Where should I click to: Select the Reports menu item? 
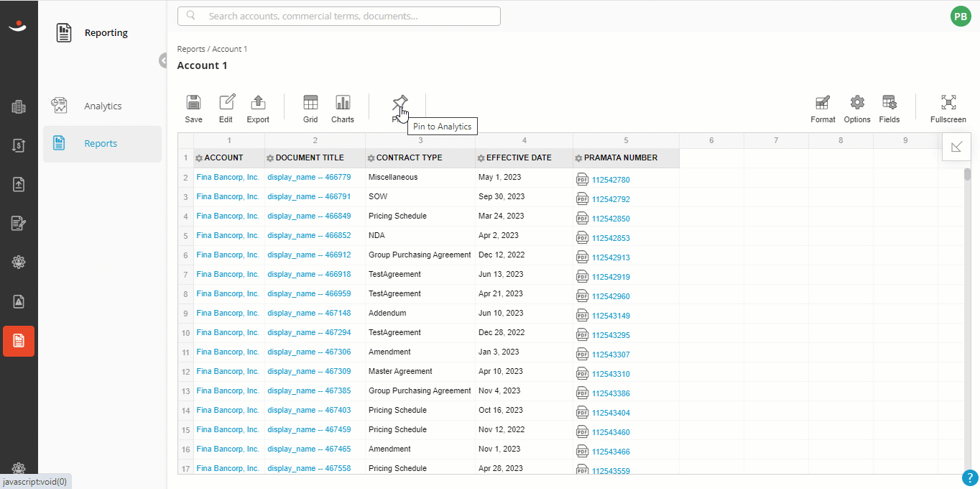(102, 143)
